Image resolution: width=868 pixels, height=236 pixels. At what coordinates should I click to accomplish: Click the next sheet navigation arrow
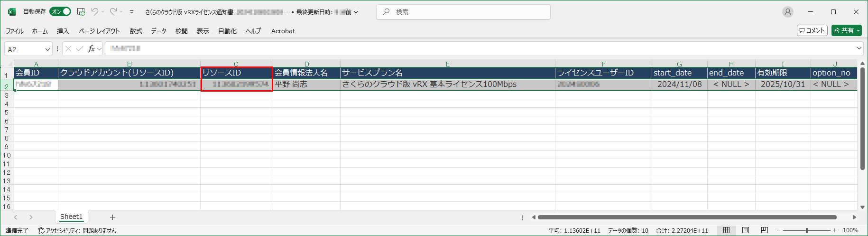tap(31, 217)
